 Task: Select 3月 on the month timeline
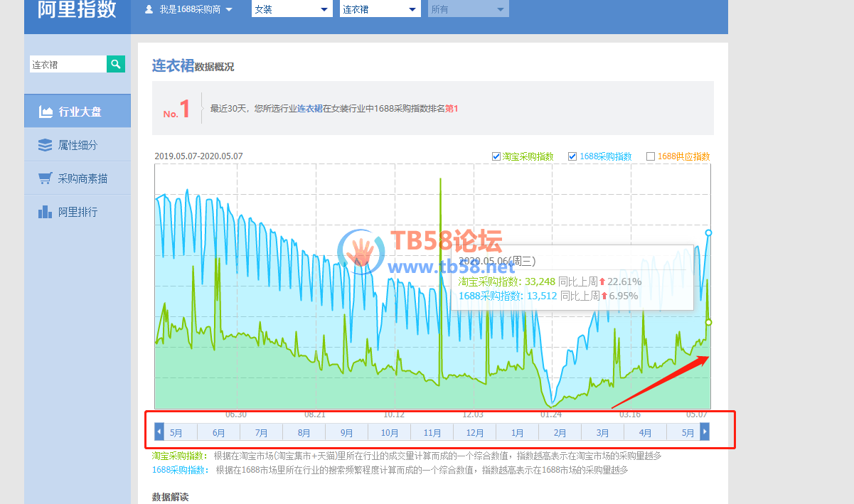click(602, 432)
